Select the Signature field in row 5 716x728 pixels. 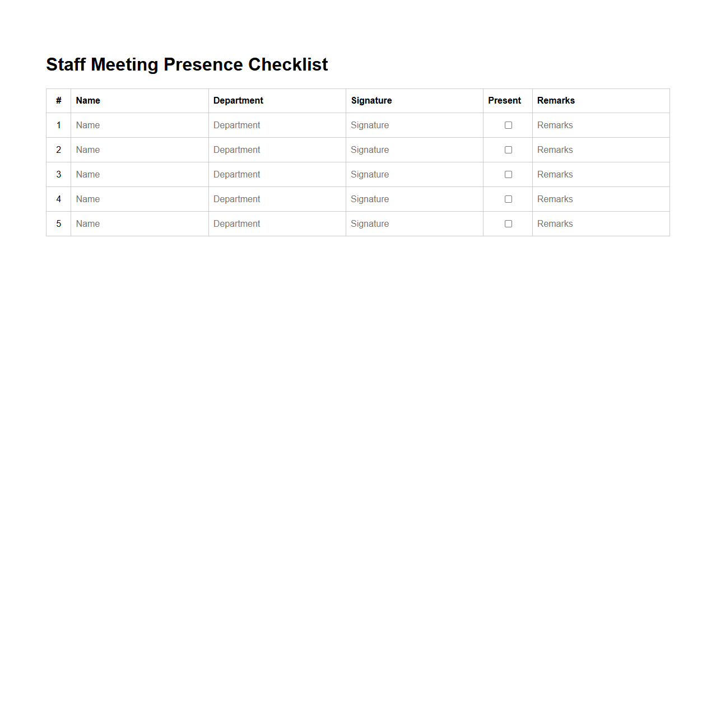pyautogui.click(x=414, y=223)
